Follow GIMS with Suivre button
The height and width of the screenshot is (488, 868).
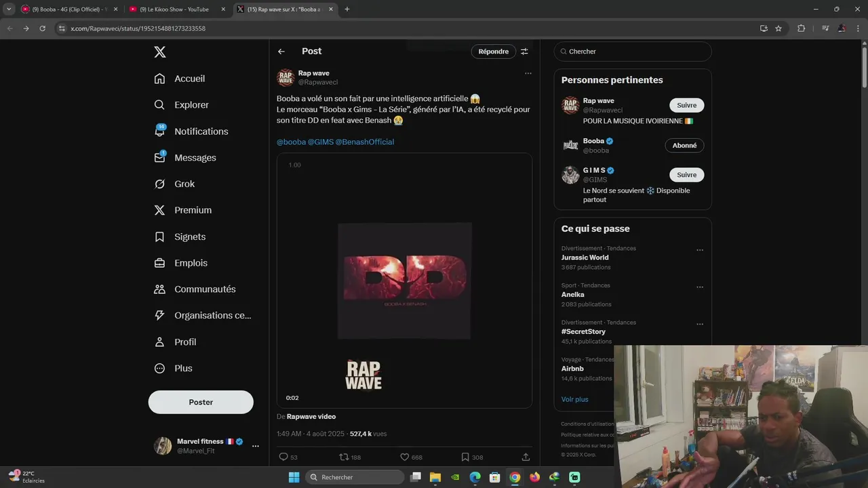pyautogui.click(x=687, y=175)
